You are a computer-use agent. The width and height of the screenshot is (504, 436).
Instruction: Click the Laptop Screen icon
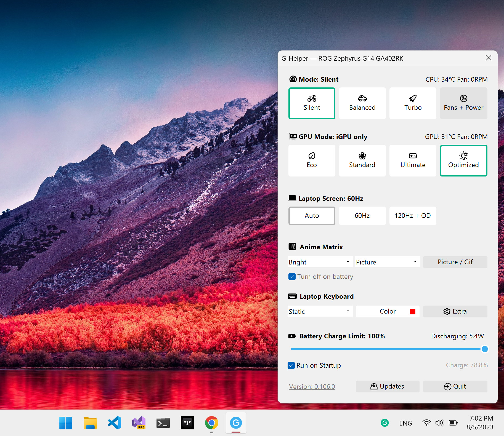tap(292, 198)
